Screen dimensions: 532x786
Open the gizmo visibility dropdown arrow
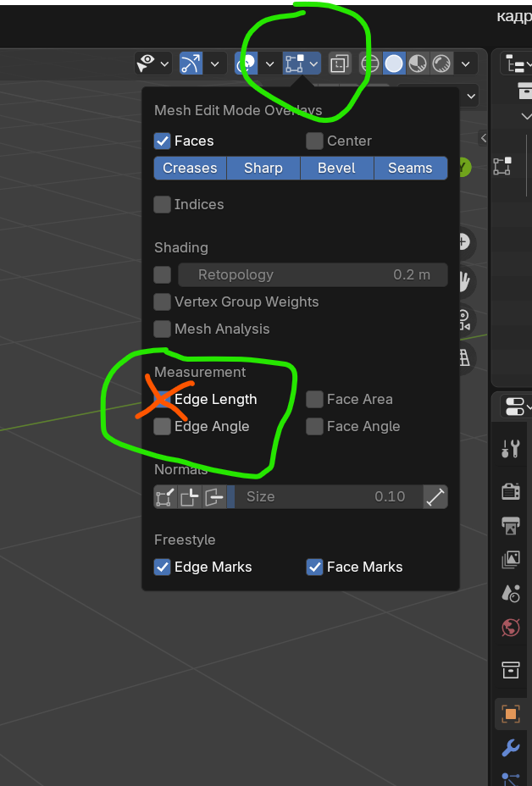pyautogui.click(x=215, y=64)
